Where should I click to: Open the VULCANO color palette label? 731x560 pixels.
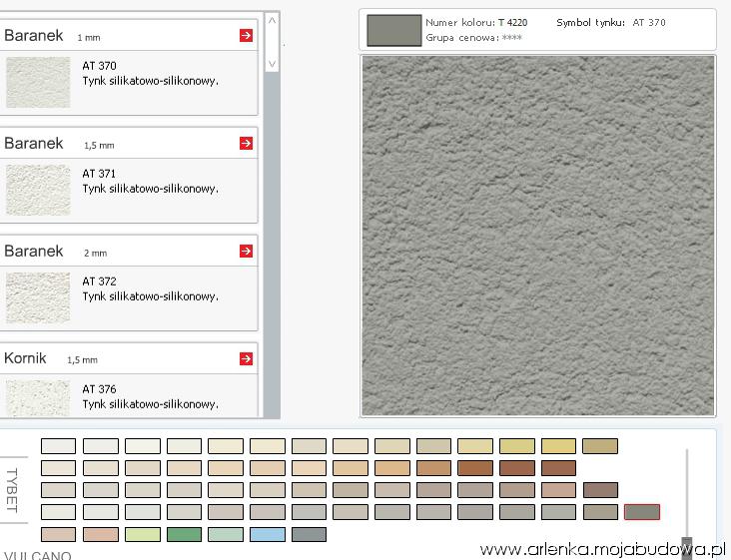point(38,555)
